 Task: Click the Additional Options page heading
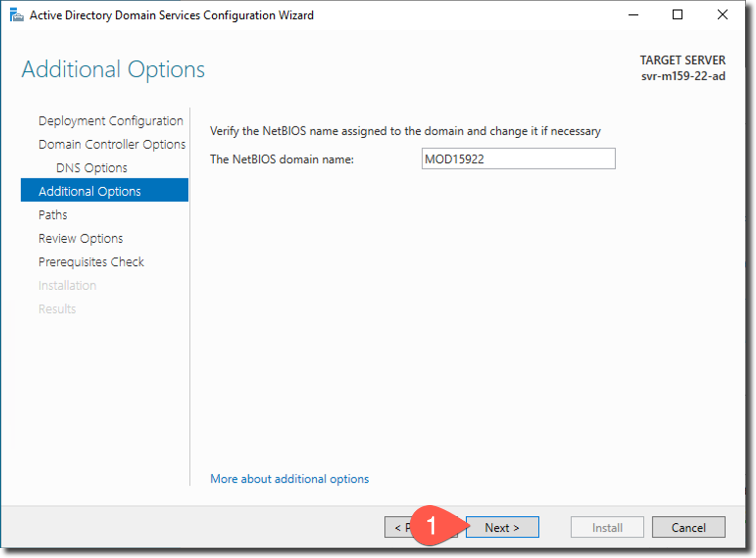(x=113, y=69)
